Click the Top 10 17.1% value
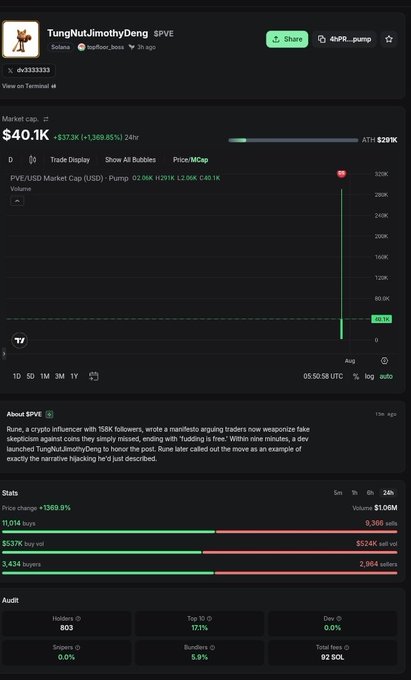Image resolution: width=411 pixels, height=680 pixels. 199,628
